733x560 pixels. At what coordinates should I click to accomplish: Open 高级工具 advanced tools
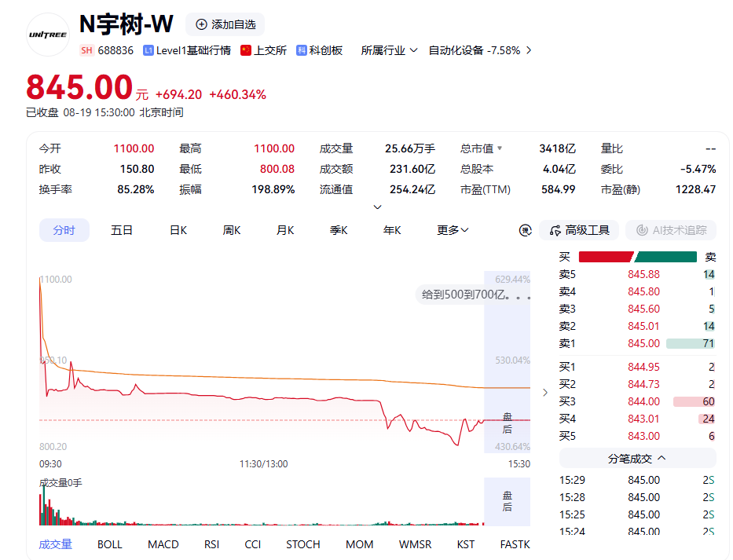pos(579,230)
